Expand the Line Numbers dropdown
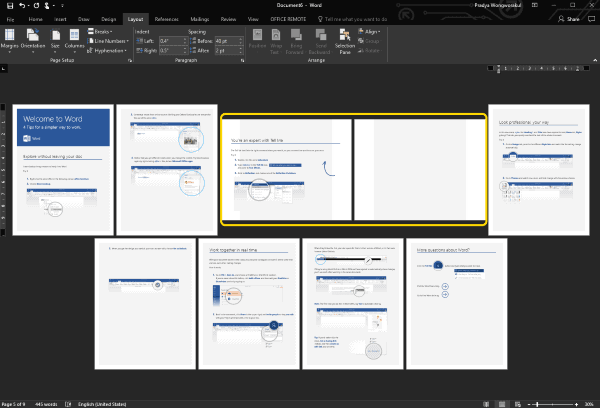 pyautogui.click(x=111, y=40)
